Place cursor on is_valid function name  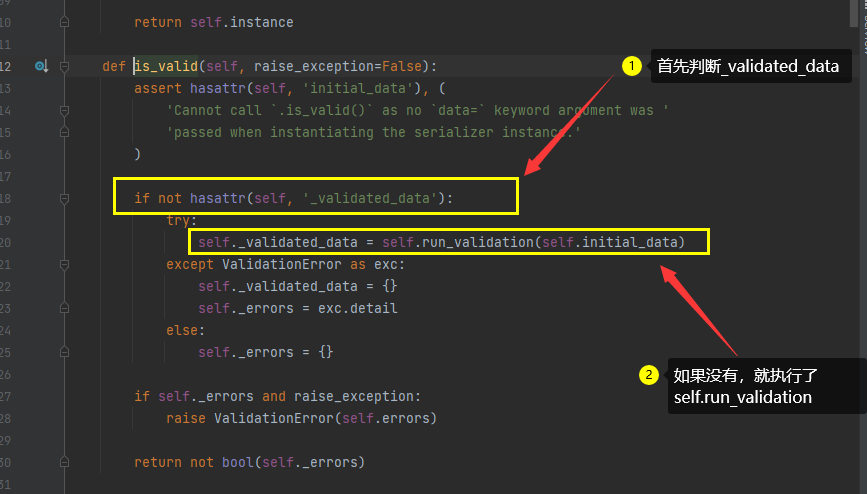[166, 66]
